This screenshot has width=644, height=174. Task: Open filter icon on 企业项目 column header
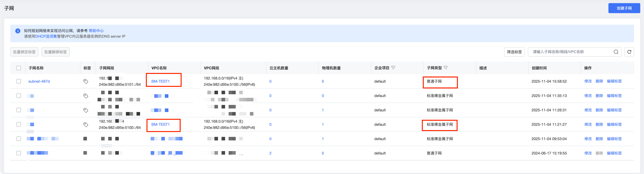[x=393, y=68]
